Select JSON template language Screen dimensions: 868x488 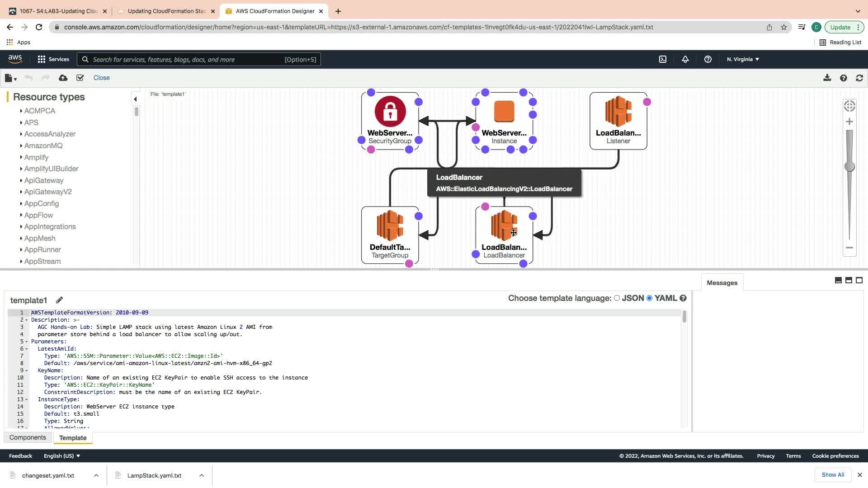pos(617,298)
